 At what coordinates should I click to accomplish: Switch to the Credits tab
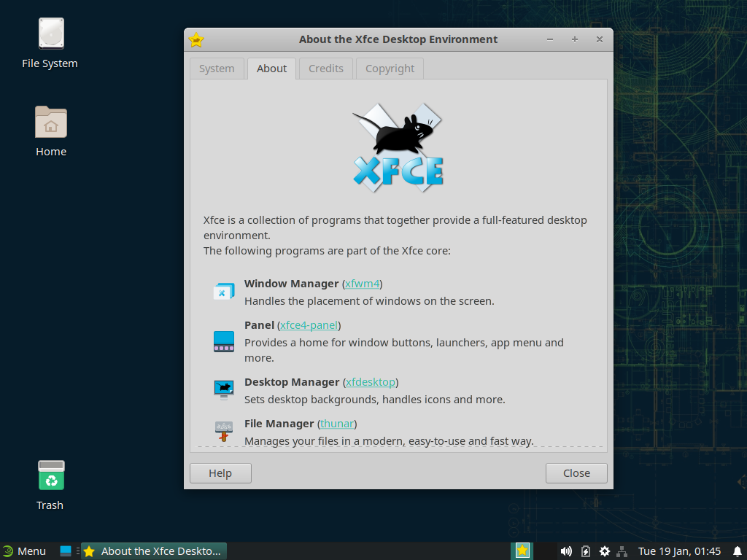pos(325,69)
